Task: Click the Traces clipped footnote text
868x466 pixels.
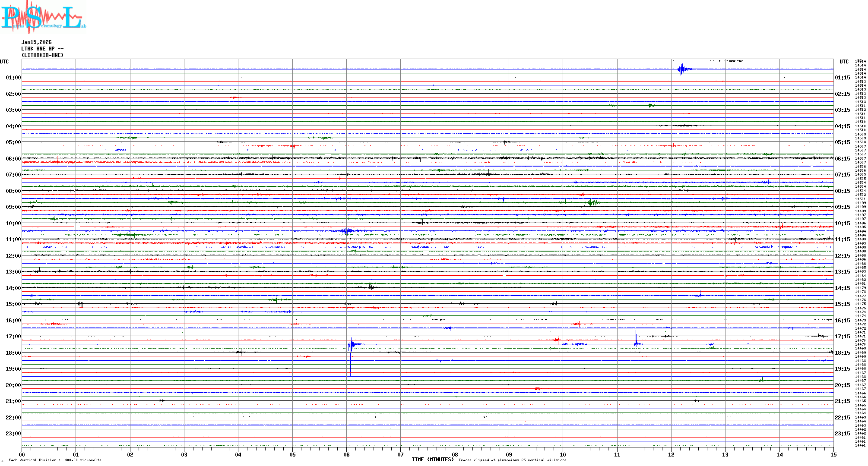Action: click(x=512, y=460)
